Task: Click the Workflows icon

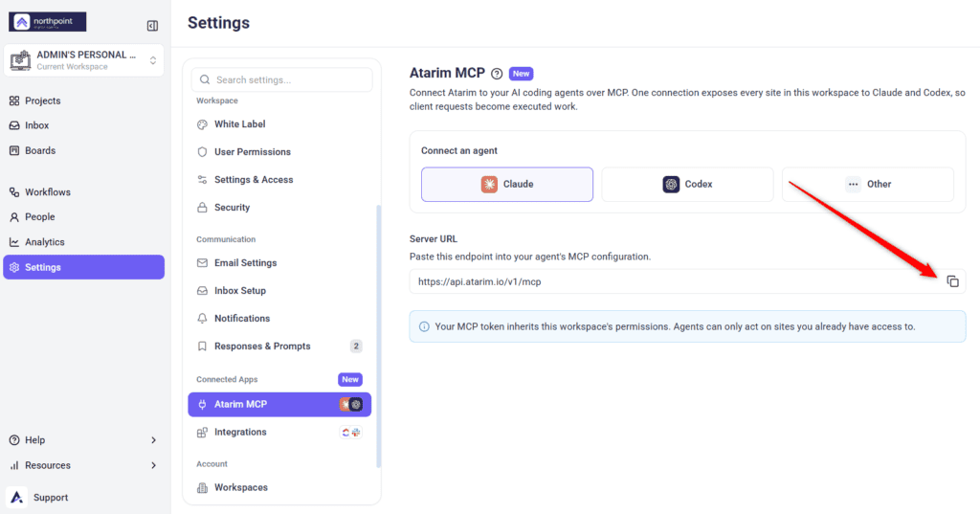Action: tap(14, 192)
